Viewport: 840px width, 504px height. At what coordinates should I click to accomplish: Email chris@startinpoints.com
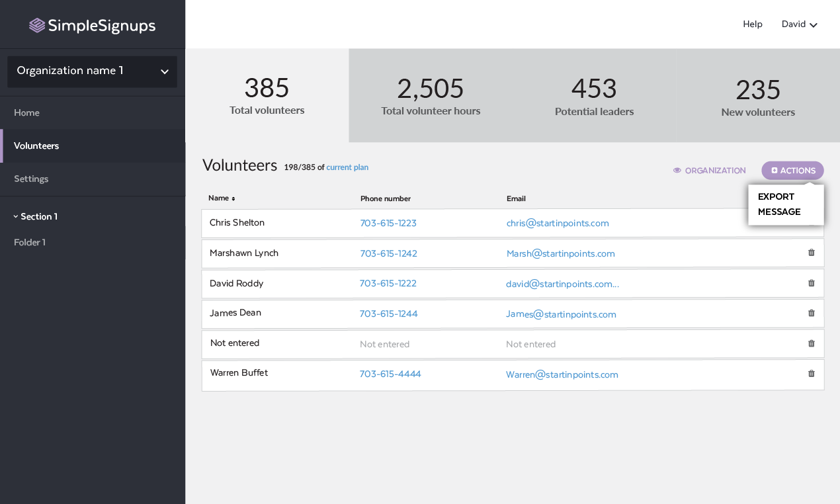pos(558,223)
